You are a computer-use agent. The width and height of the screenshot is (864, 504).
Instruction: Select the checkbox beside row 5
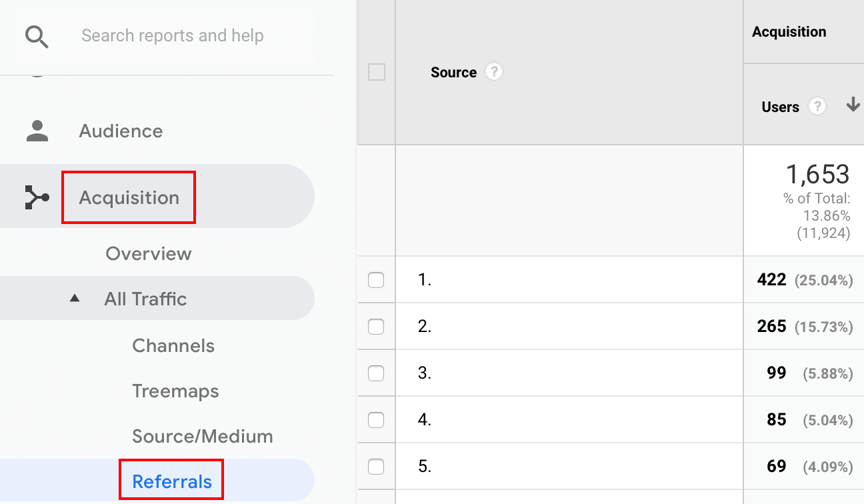(x=376, y=467)
